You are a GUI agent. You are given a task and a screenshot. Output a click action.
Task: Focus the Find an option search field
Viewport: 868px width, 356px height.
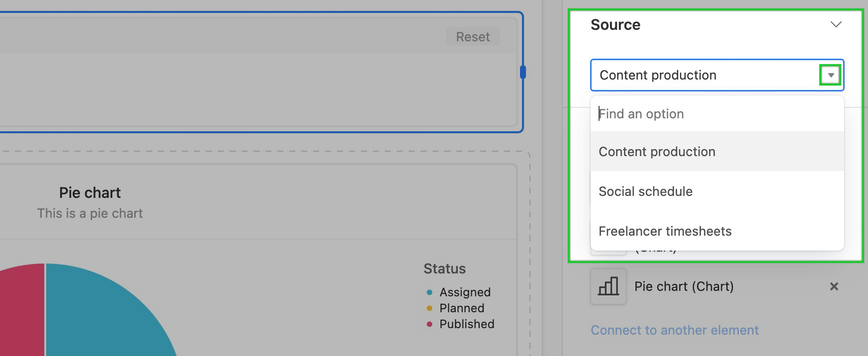717,114
